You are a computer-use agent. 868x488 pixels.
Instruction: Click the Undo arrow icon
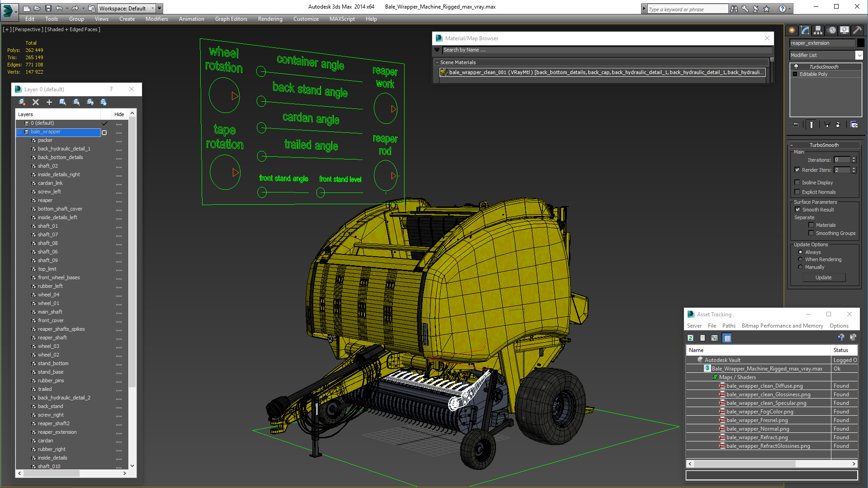(x=59, y=8)
